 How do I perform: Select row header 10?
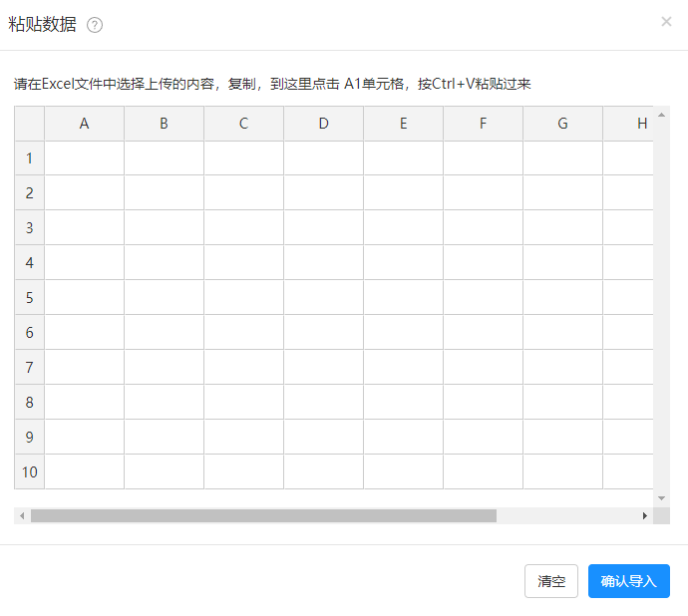[29, 471]
